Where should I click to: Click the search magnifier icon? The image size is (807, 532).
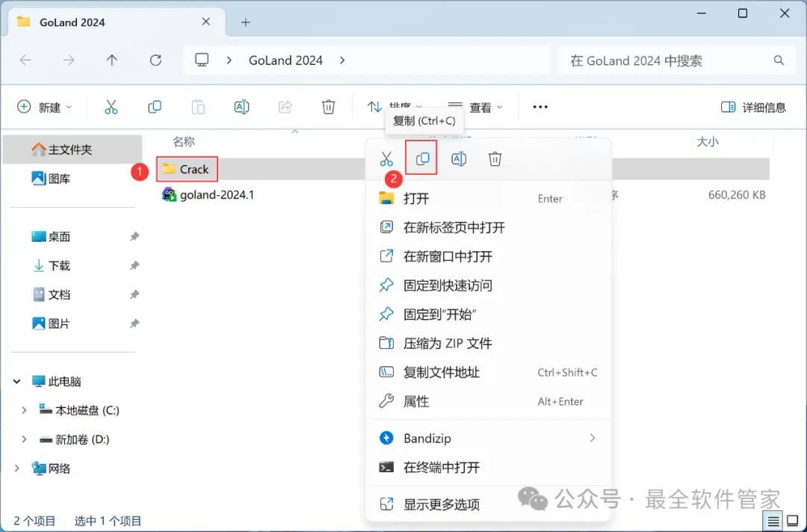pyautogui.click(x=779, y=61)
